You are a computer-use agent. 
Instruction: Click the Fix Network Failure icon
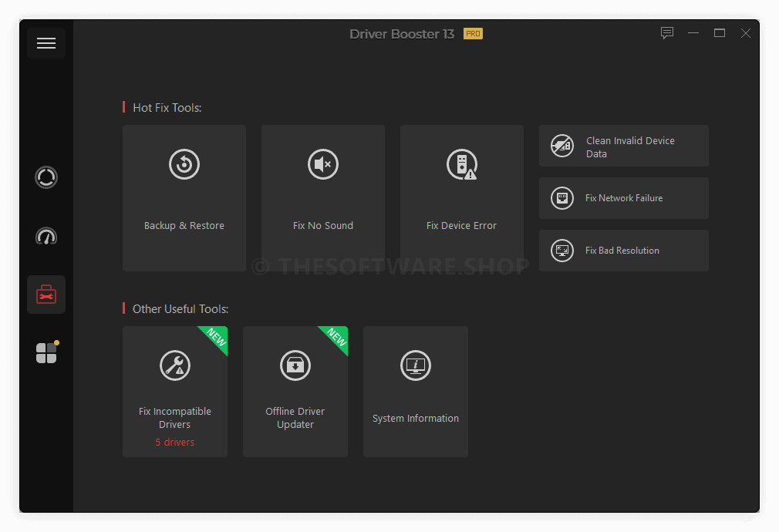(562, 198)
